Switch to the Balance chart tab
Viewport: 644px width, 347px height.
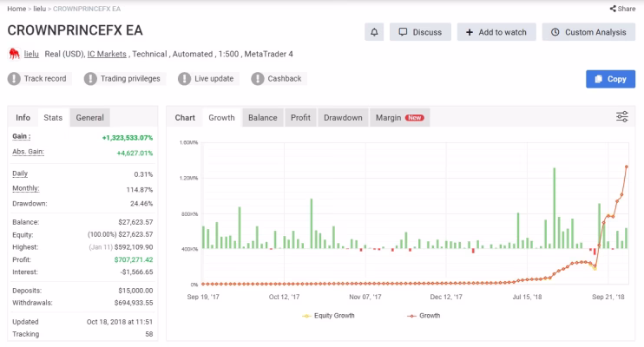[x=262, y=117]
